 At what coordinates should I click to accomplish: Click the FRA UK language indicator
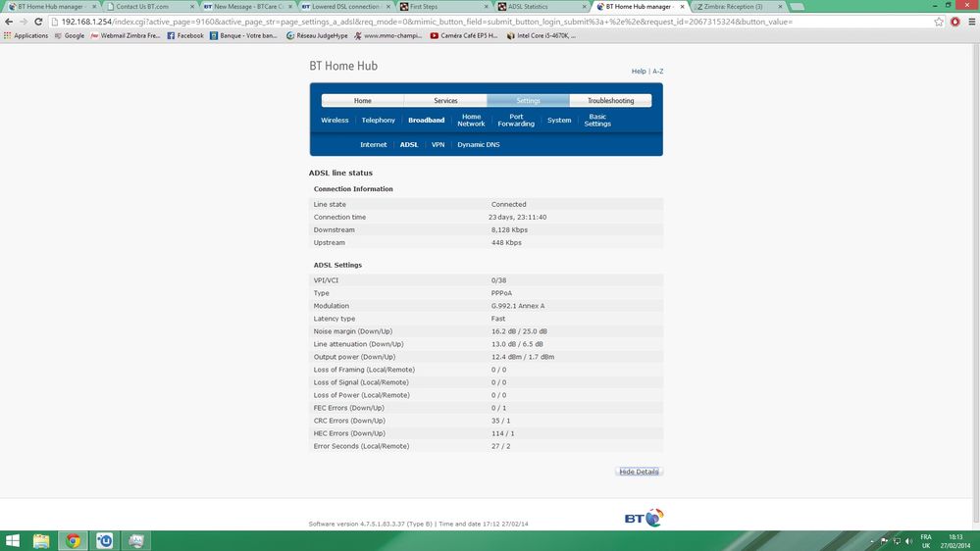click(926, 541)
